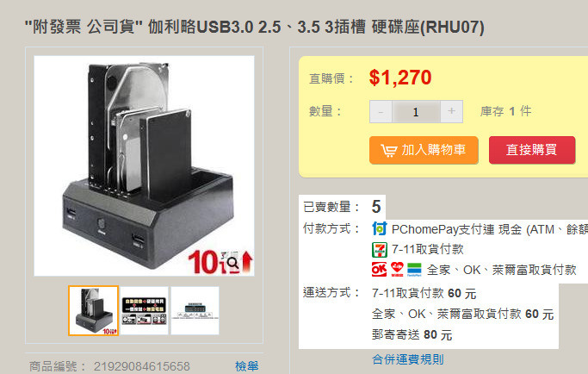Click the 7-11 logo icon
This screenshot has width=588, height=374.
[x=379, y=249]
